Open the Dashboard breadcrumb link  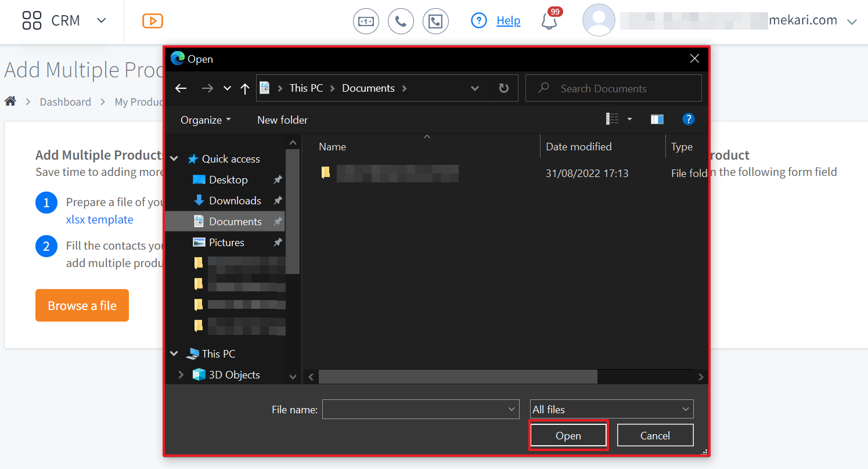(65, 102)
